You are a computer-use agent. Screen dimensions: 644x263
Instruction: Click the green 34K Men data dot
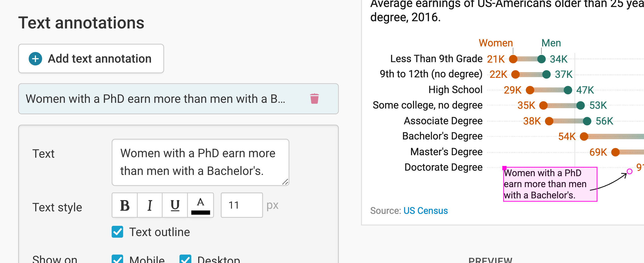pyautogui.click(x=541, y=59)
